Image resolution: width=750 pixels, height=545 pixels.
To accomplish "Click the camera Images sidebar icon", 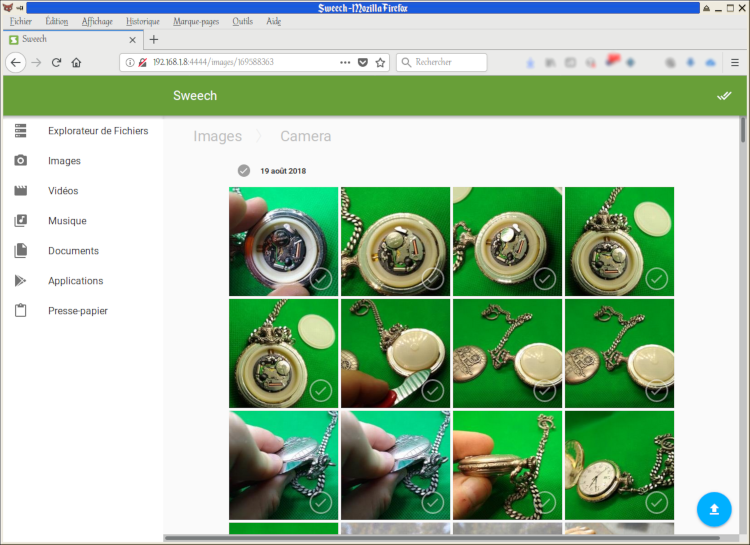I will [x=20, y=160].
